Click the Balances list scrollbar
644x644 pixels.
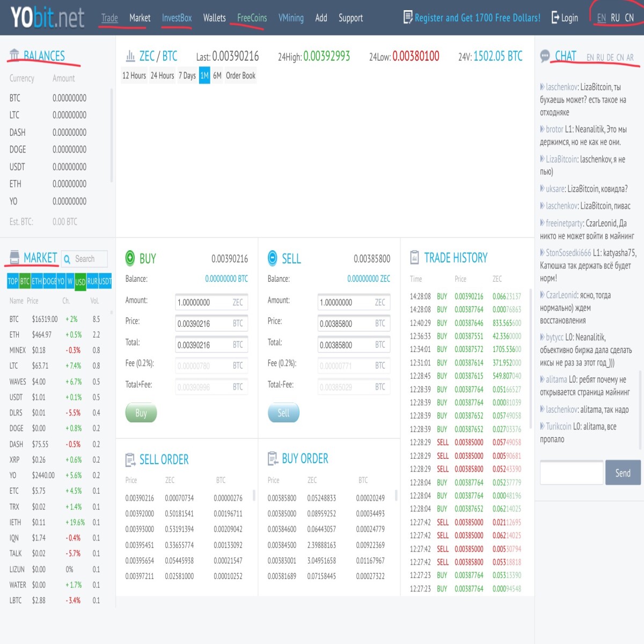click(112, 136)
